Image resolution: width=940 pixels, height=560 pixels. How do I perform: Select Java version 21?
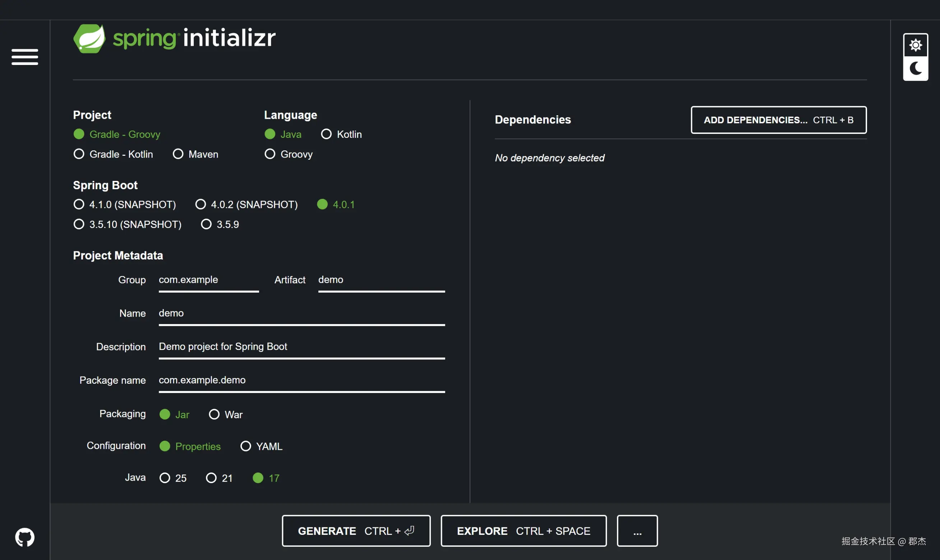211,478
